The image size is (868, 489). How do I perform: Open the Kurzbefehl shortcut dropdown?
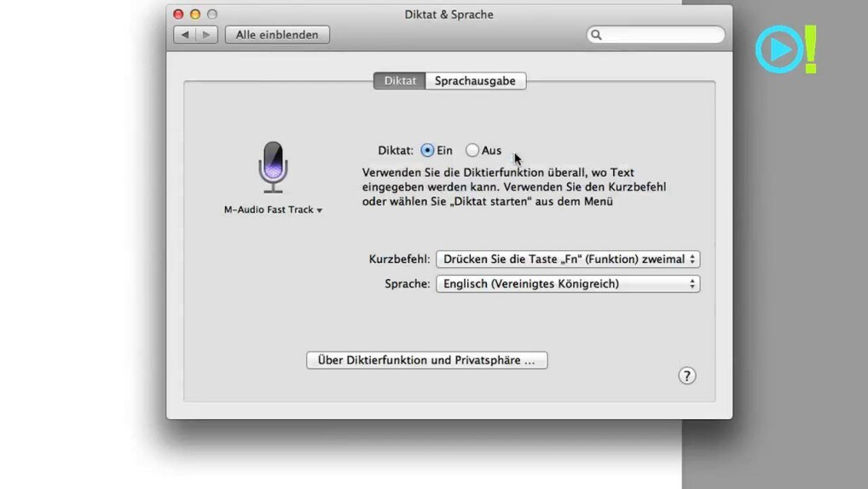pos(568,259)
